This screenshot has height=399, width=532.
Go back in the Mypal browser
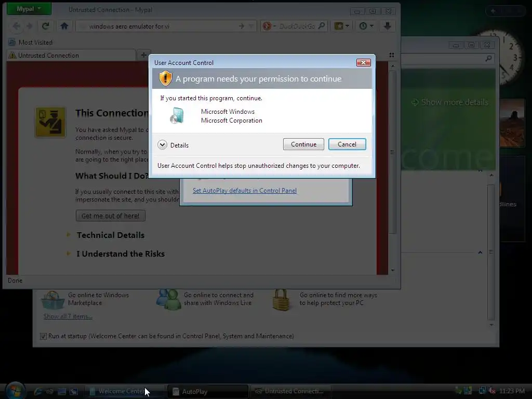[16, 26]
